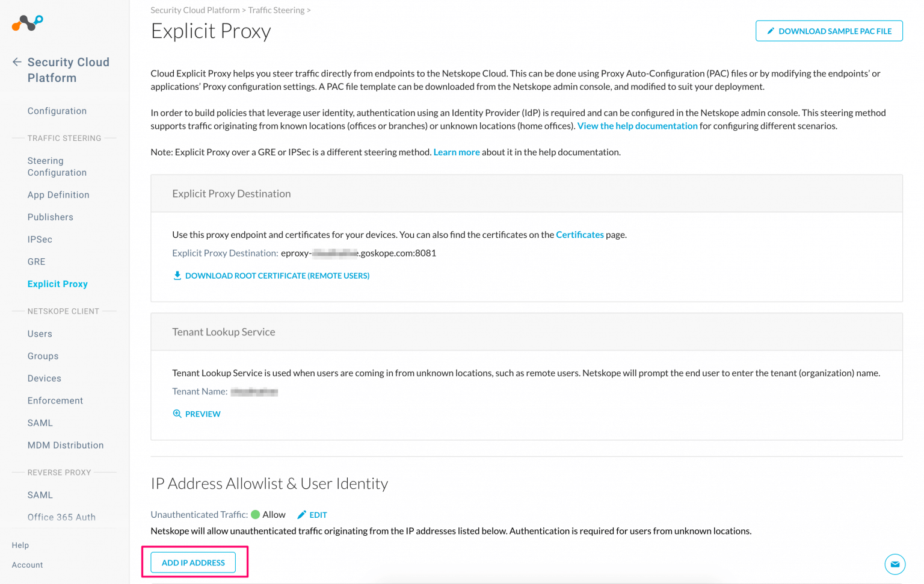This screenshot has width=924, height=584.
Task: Click View the help documentation link
Action: pyautogui.click(x=637, y=126)
